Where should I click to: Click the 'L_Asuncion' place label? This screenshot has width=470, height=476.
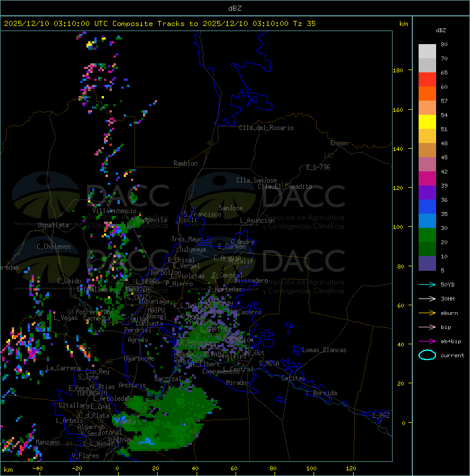click(x=257, y=220)
